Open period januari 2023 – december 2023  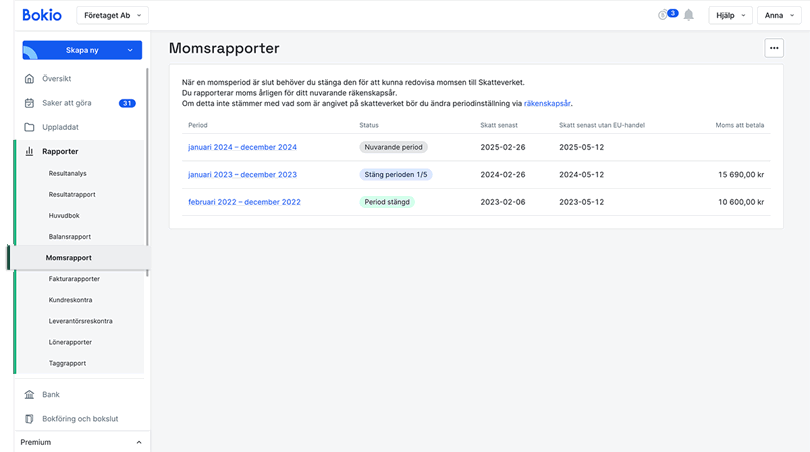point(242,175)
